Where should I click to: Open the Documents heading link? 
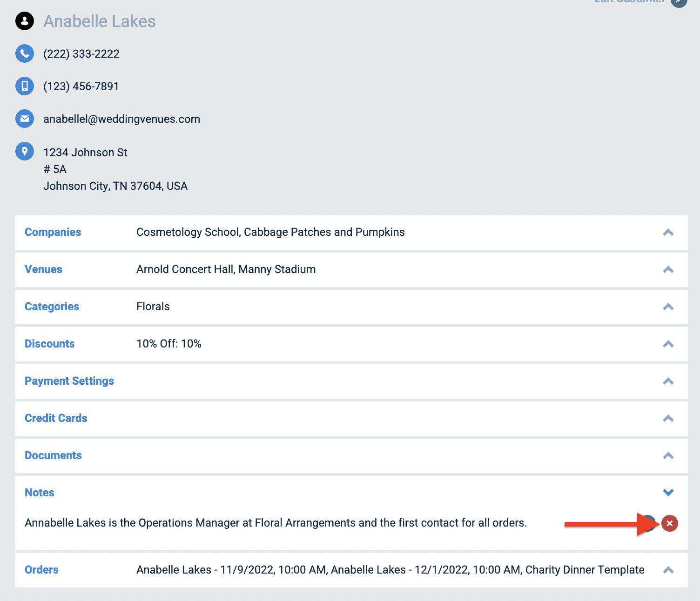[53, 455]
